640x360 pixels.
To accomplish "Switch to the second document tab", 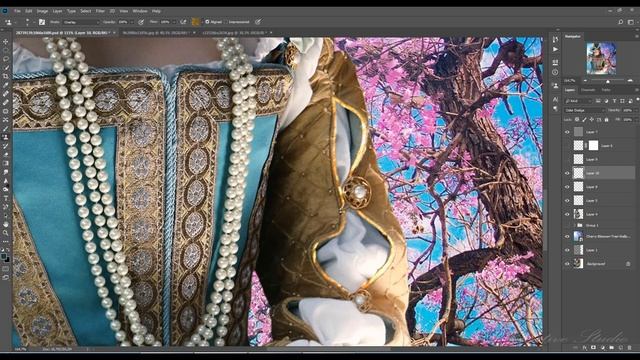I will (x=156, y=33).
